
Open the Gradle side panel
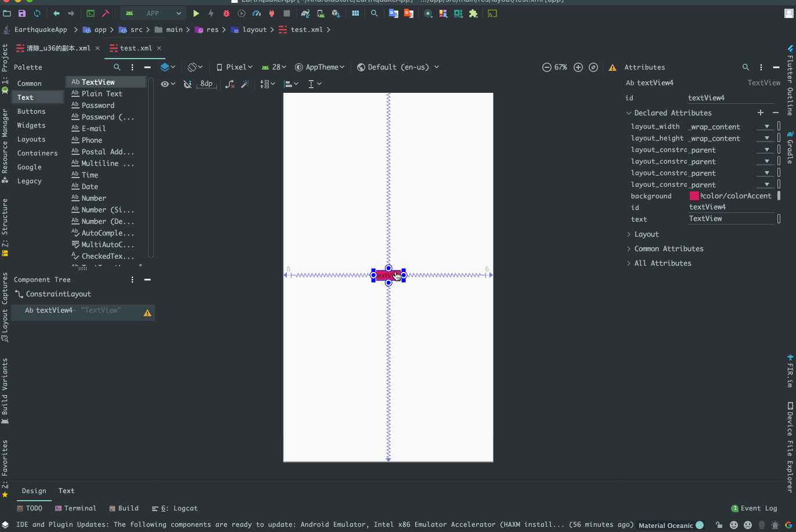(x=790, y=149)
